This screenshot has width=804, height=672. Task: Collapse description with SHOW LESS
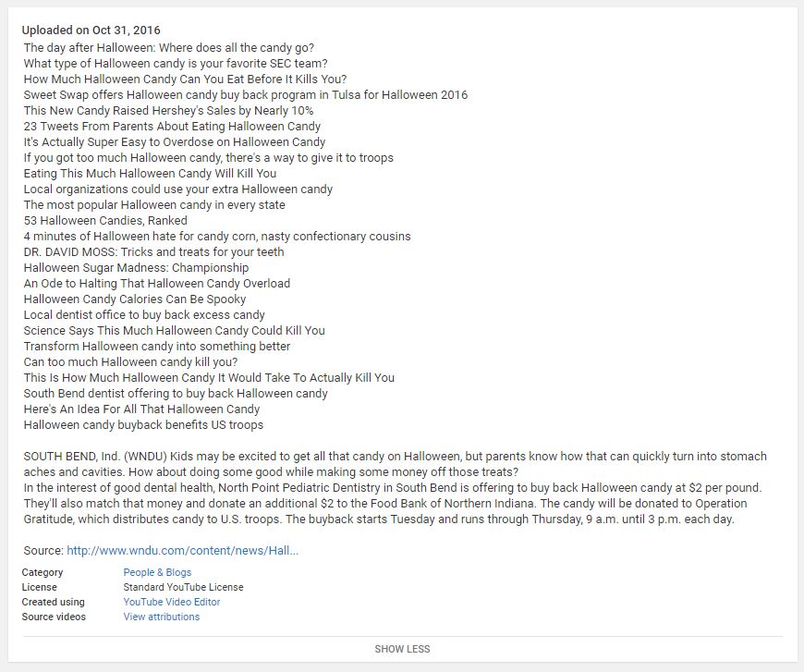point(402,649)
